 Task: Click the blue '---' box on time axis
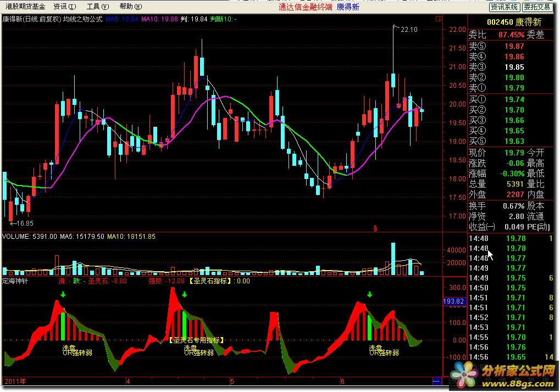pos(436,382)
